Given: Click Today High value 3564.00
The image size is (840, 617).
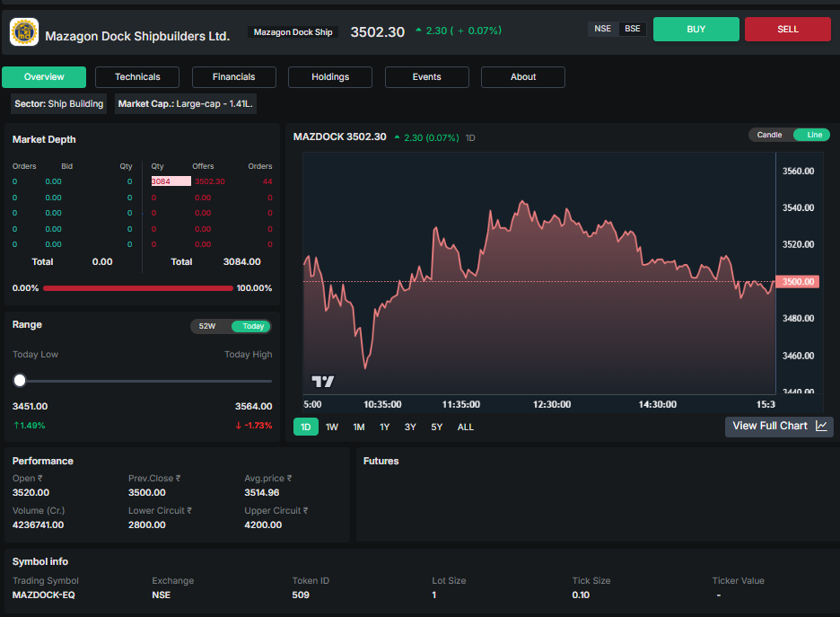Looking at the screenshot, I should [x=253, y=406].
